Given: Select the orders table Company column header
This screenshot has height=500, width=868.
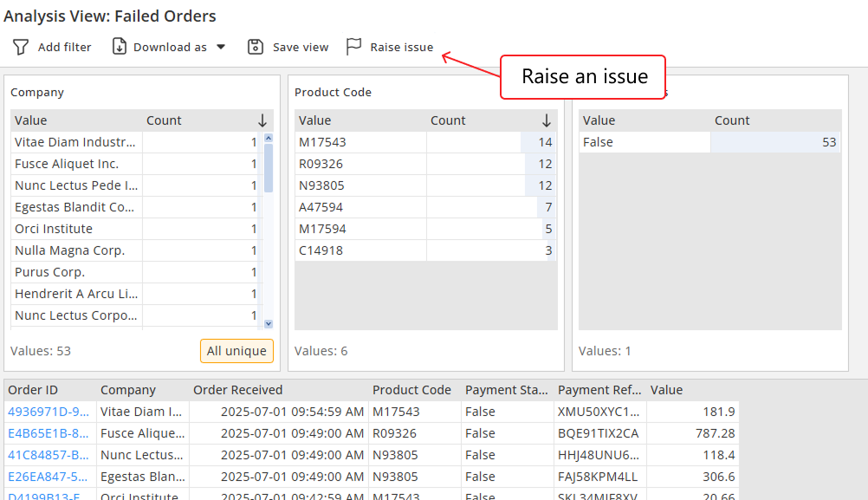Looking at the screenshot, I should (143, 390).
